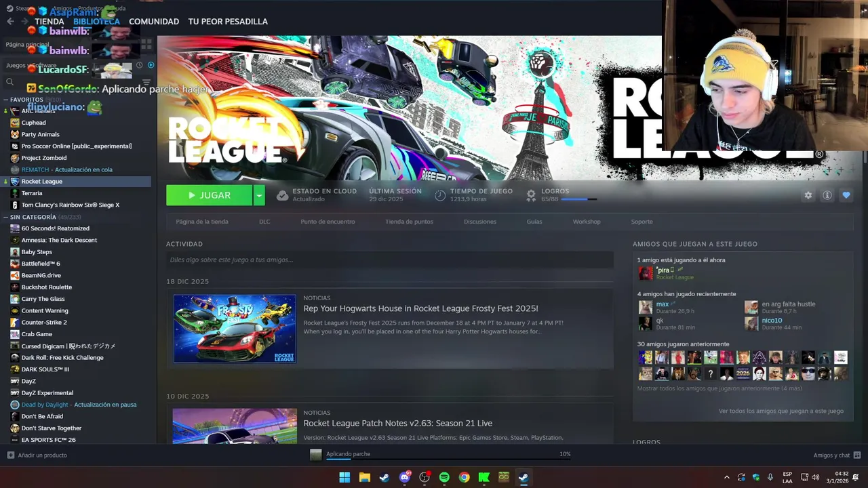Click the recent history clock icon
The width and height of the screenshot is (868, 488).
coord(139,65)
